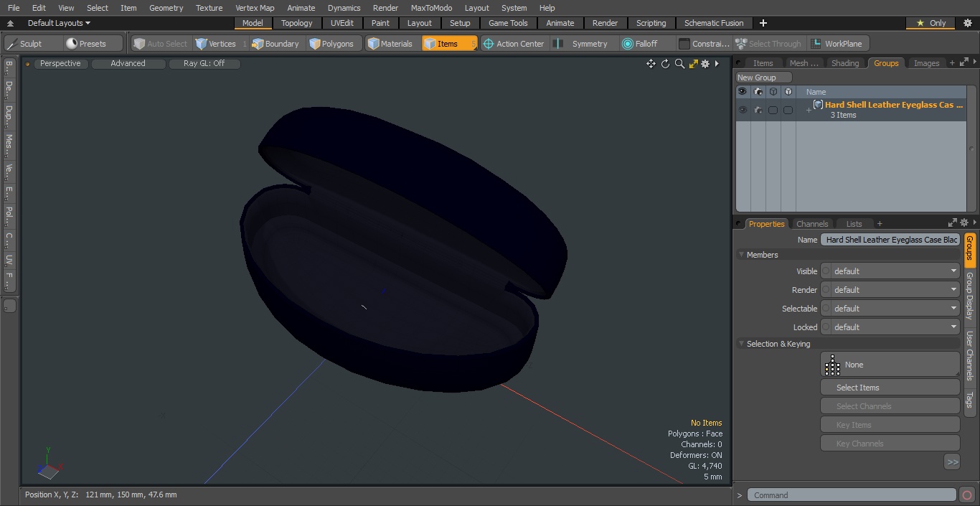Open the Presets browser
Screen dimensions: 980x506
point(93,44)
